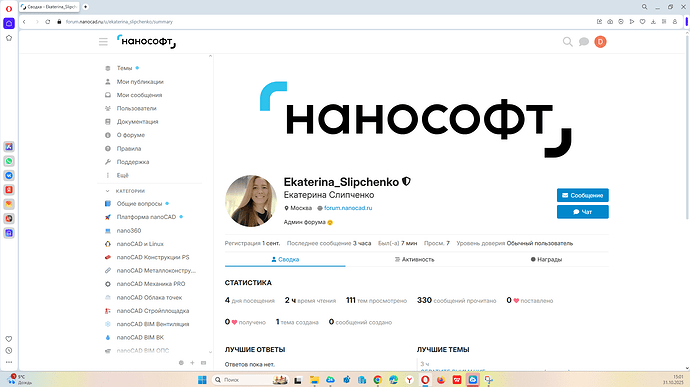Viewport: 690px width, 387px height.
Task: Switch to the Сводка tab
Action: tap(285, 259)
